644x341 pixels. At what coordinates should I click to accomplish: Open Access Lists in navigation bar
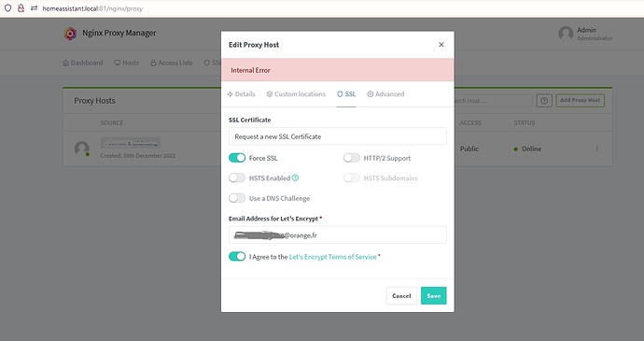coord(172,63)
